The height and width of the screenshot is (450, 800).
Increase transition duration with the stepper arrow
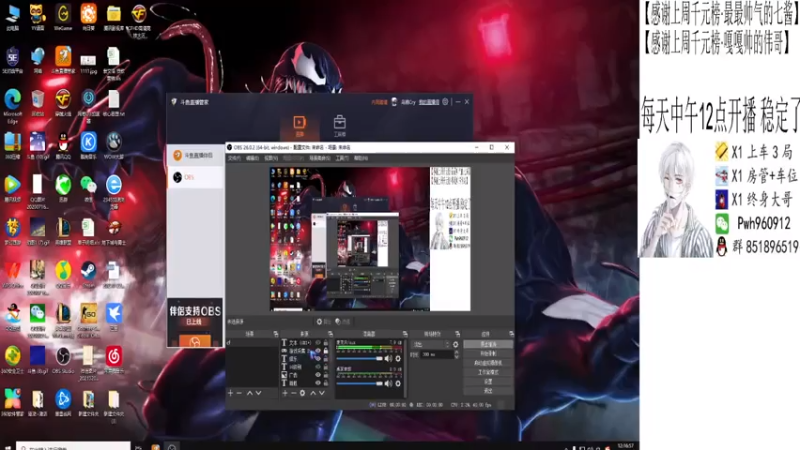[x=457, y=352]
